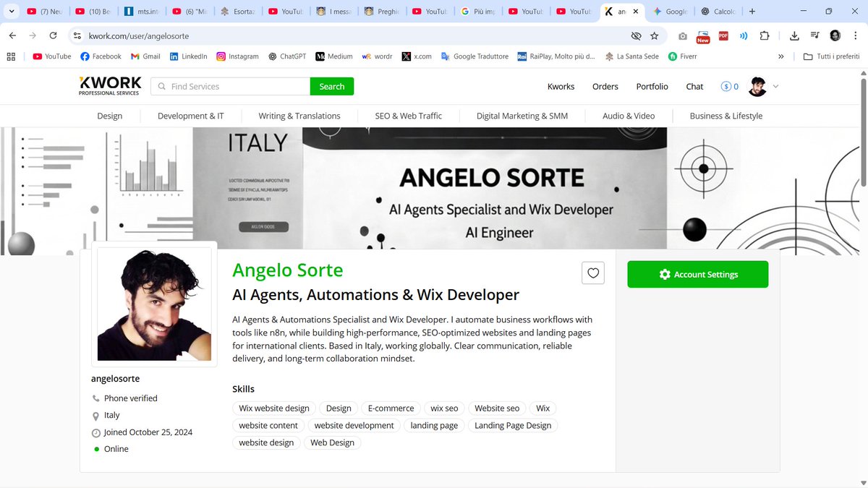The image size is (868, 488).
Task: Open Writing & Translations category
Action: pyautogui.click(x=299, y=116)
